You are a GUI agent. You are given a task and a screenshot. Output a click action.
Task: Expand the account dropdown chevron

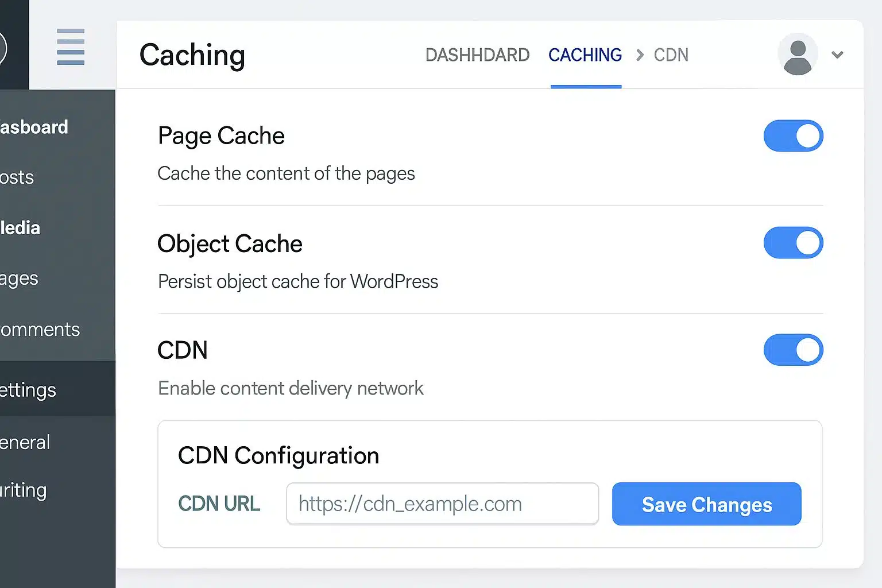[x=837, y=55]
